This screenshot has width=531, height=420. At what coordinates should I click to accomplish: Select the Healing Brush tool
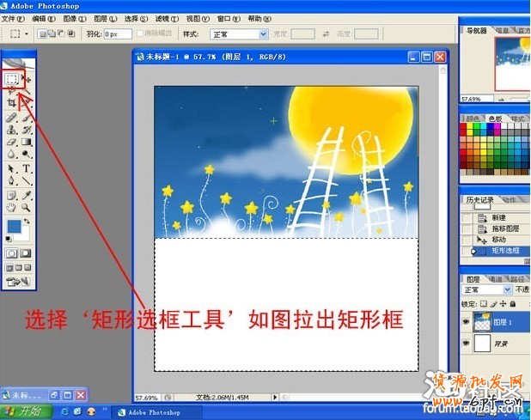[x=11, y=118]
